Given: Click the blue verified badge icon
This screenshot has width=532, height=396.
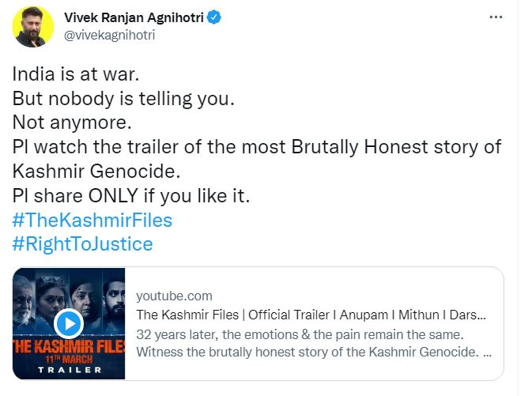Looking at the screenshot, I should 215,17.
